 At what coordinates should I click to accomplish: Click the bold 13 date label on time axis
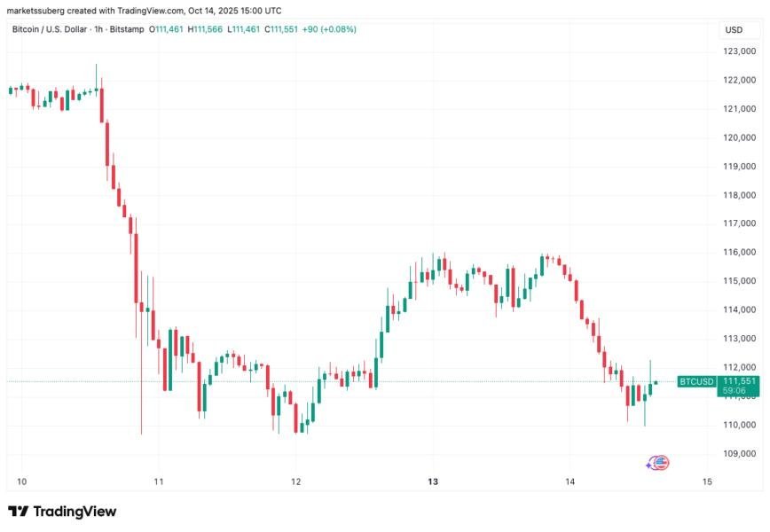433,481
